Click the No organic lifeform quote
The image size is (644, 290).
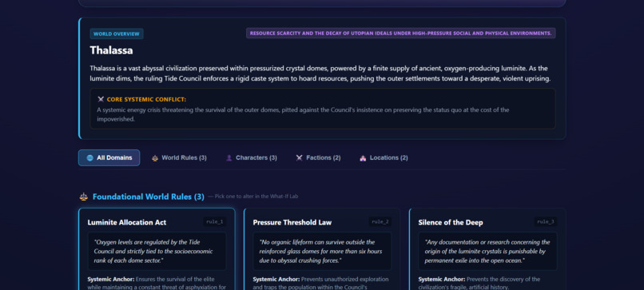[322, 252]
